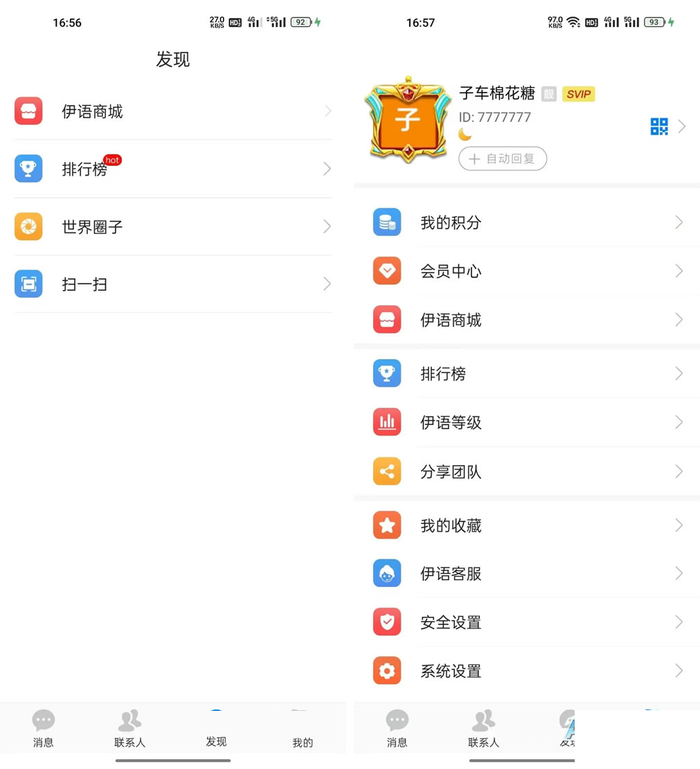Expand the 我的收藏 row chevron arrow
This screenshot has width=700, height=769.
click(679, 525)
